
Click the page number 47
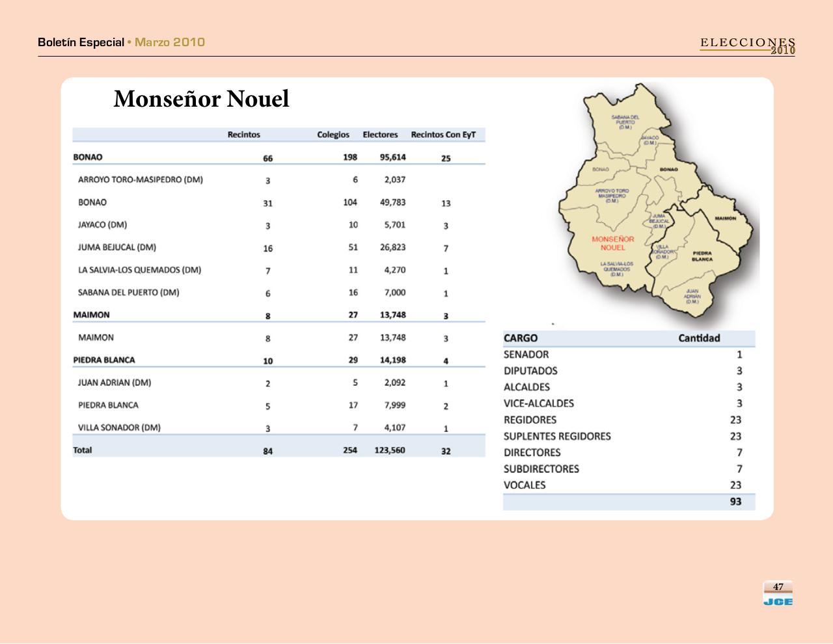click(778, 587)
